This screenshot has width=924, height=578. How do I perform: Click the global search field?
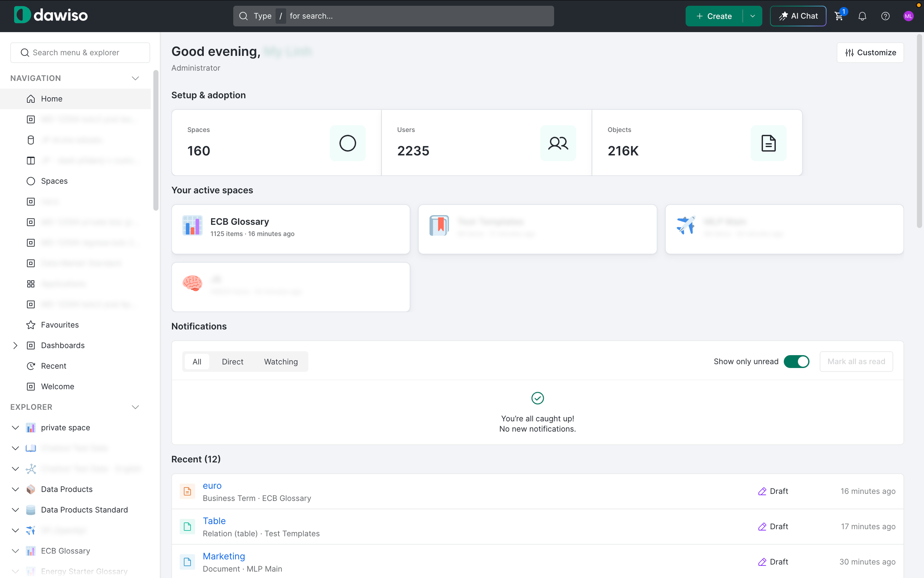pyautogui.click(x=393, y=16)
